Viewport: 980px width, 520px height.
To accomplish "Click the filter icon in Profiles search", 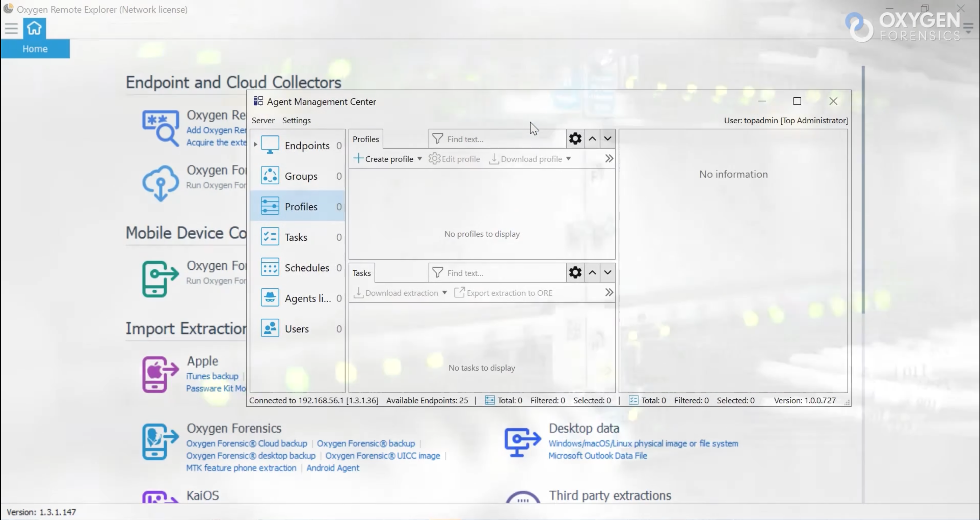I will click(x=438, y=139).
